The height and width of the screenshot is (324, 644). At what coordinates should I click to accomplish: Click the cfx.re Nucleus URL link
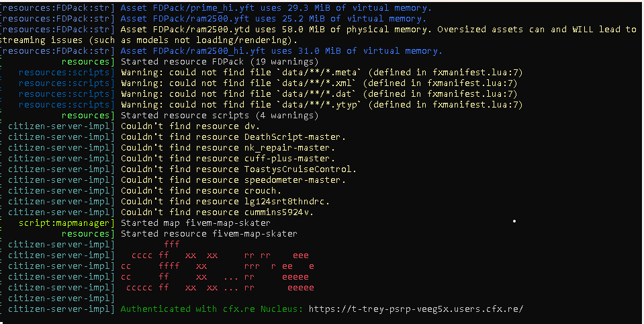[x=416, y=309]
